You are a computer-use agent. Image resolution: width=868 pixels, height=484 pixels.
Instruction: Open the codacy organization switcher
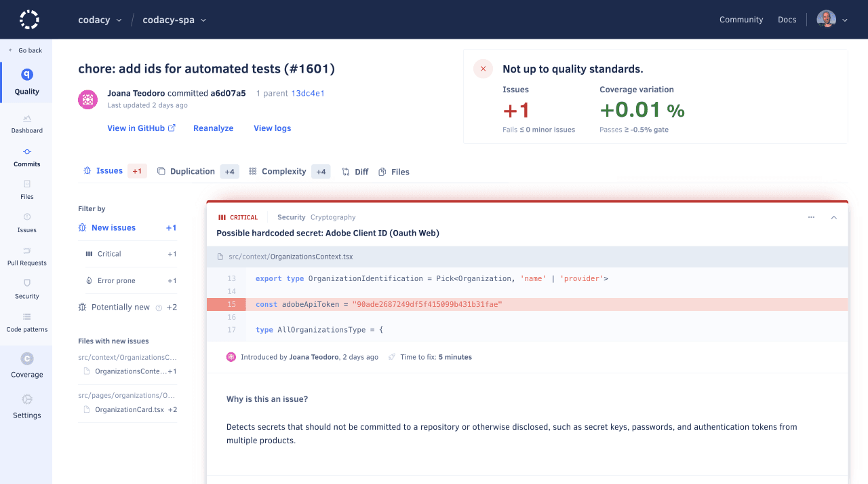99,20
